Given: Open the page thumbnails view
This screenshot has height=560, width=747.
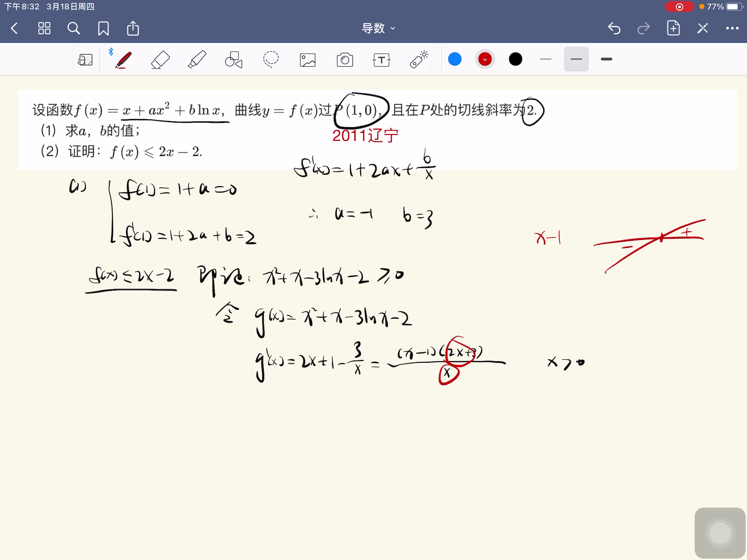Looking at the screenshot, I should (x=44, y=28).
